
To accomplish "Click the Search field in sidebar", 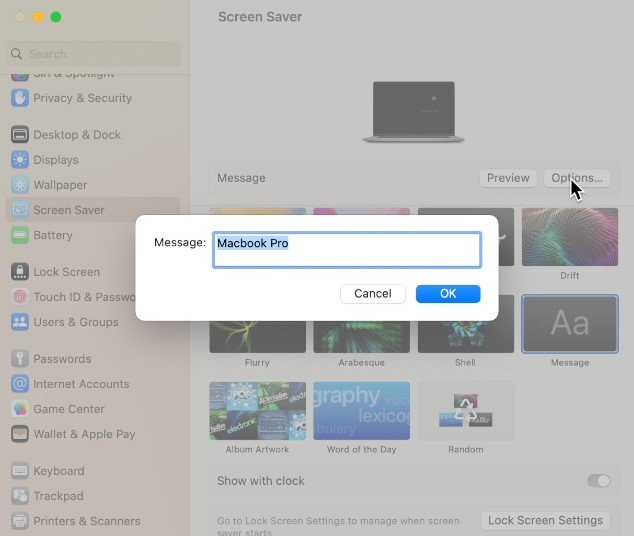I will coord(95,54).
